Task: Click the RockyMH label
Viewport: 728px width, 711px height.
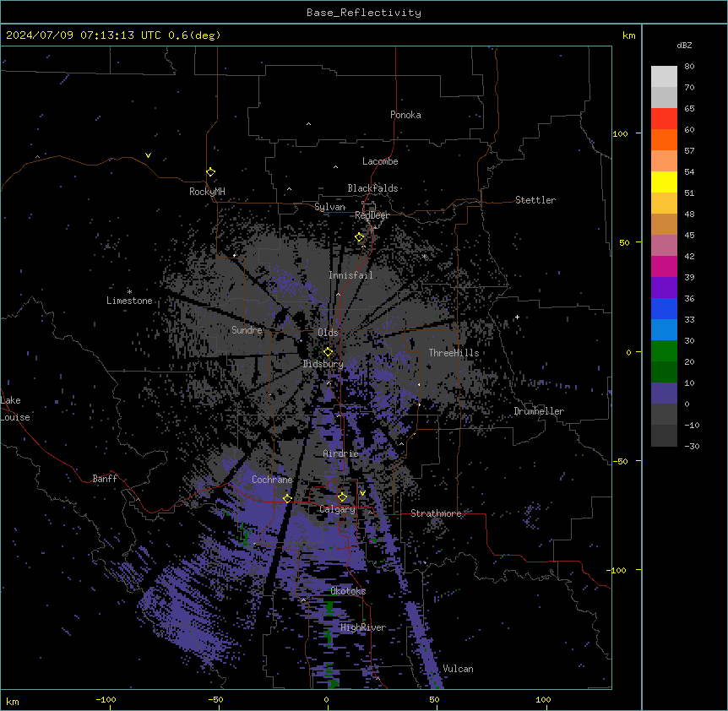Action: 207,191
